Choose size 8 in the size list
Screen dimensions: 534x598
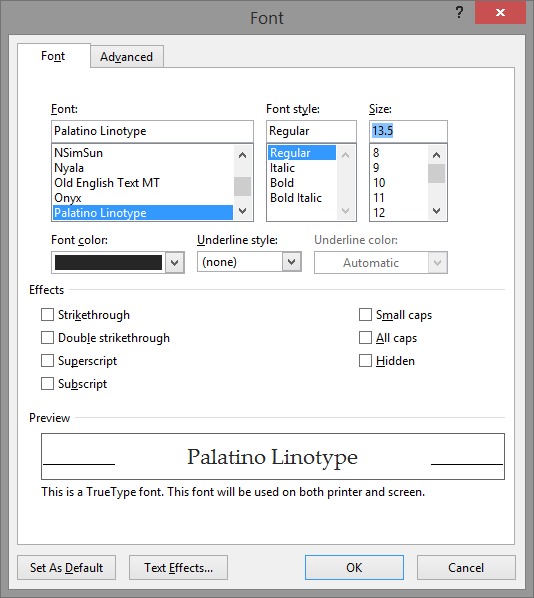point(399,153)
